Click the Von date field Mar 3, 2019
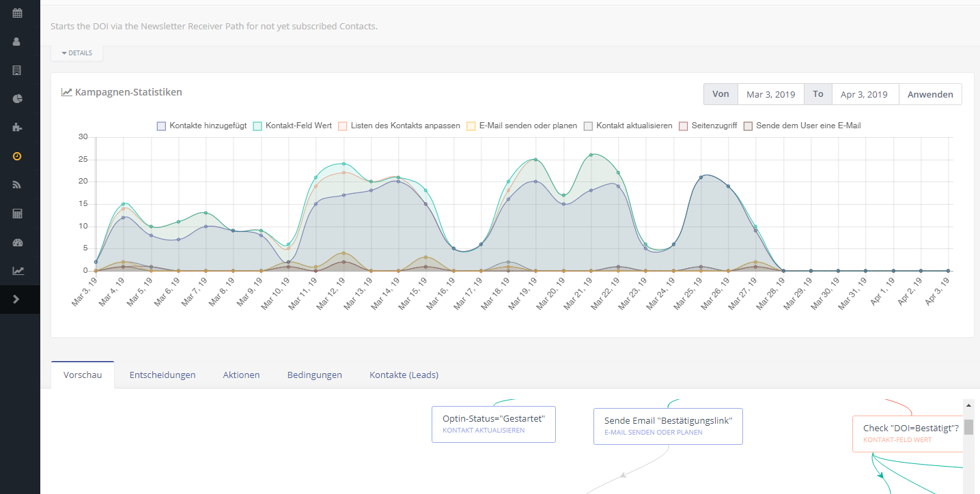980x494 pixels. pos(771,94)
